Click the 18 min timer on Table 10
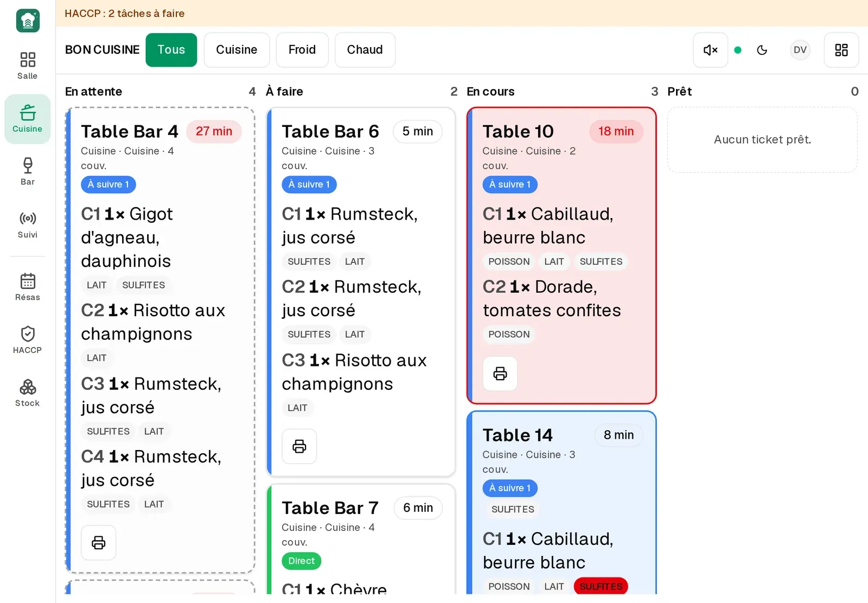This screenshot has height=603, width=868. (616, 131)
